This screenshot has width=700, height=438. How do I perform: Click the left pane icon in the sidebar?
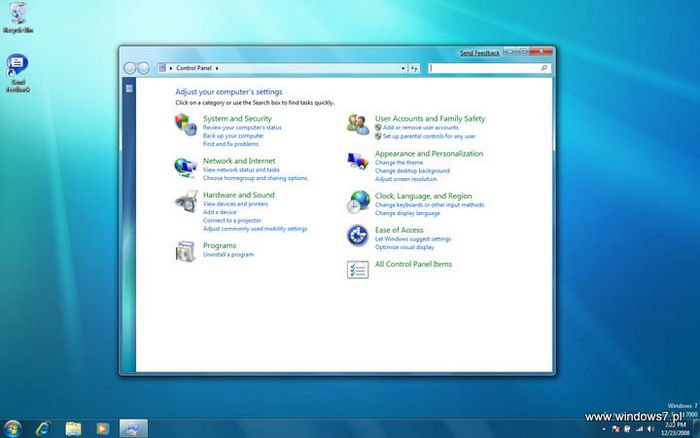click(129, 88)
